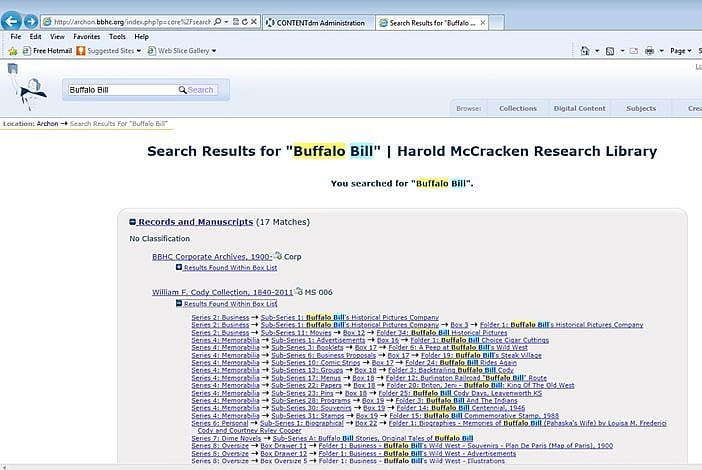The width and height of the screenshot is (702, 470).
Task: Refresh the page with the reload icon
Action: point(245,21)
